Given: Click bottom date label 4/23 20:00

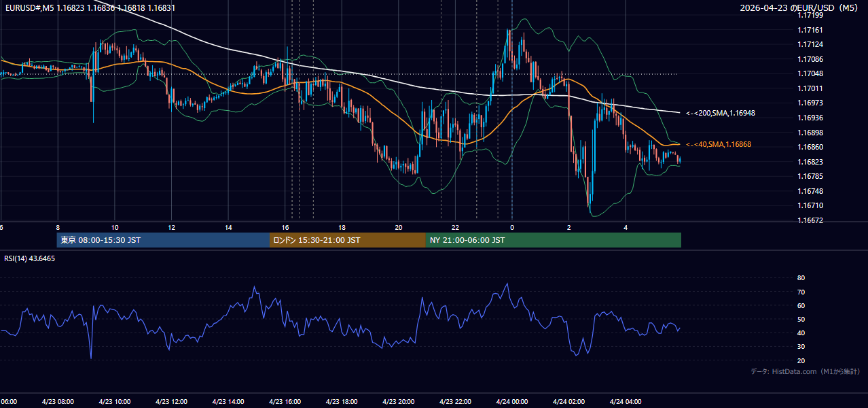Looking at the screenshot, I should pos(399,402).
